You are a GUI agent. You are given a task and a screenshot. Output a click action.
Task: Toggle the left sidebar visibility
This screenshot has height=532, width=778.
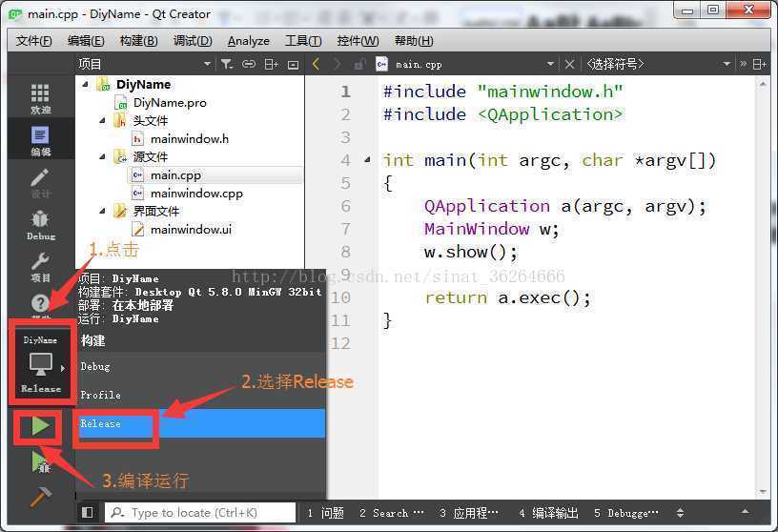[x=88, y=512]
